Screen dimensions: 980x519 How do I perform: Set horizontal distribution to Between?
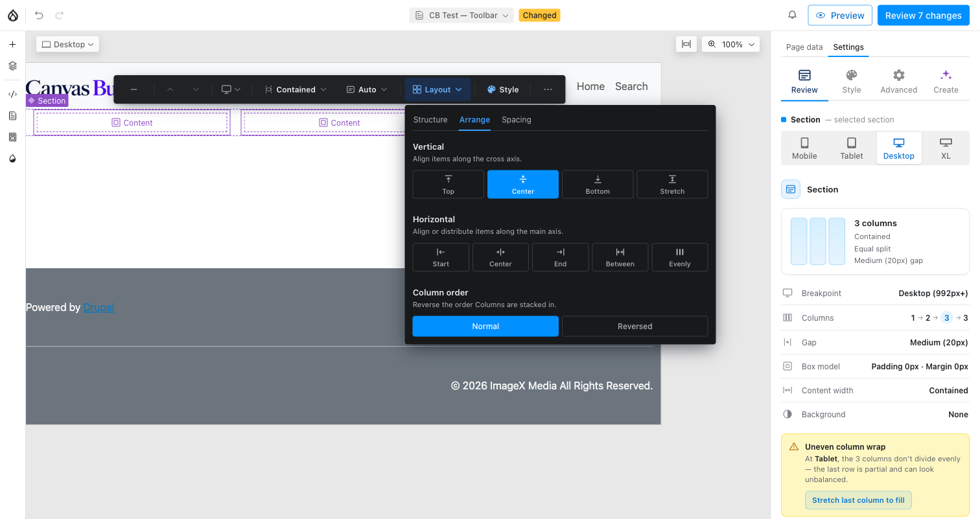[620, 257]
